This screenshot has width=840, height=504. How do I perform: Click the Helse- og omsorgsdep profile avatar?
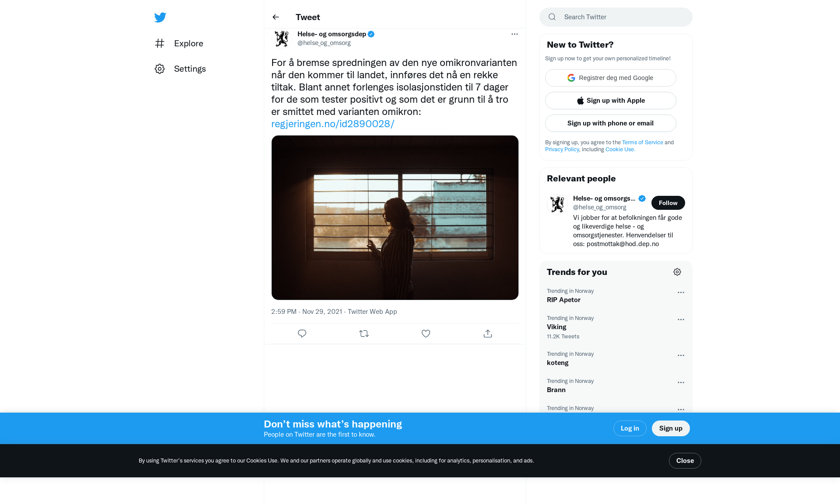[282, 38]
